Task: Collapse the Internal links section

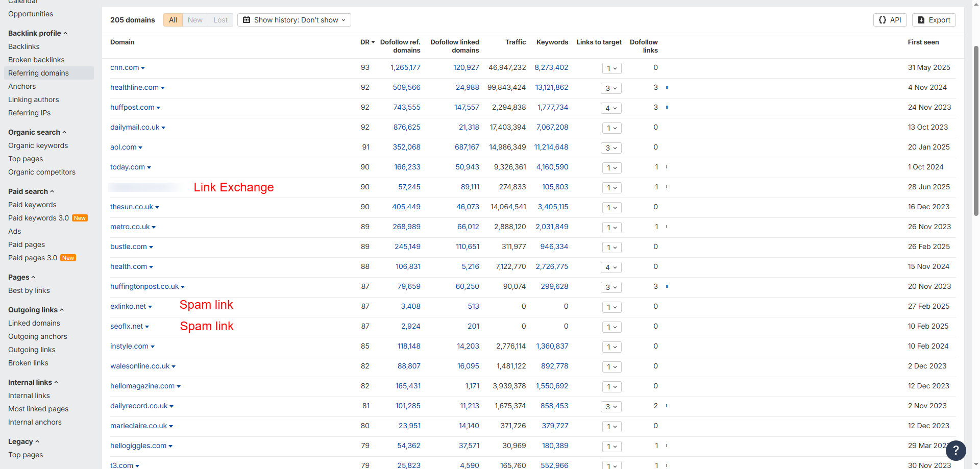Action: (x=33, y=382)
